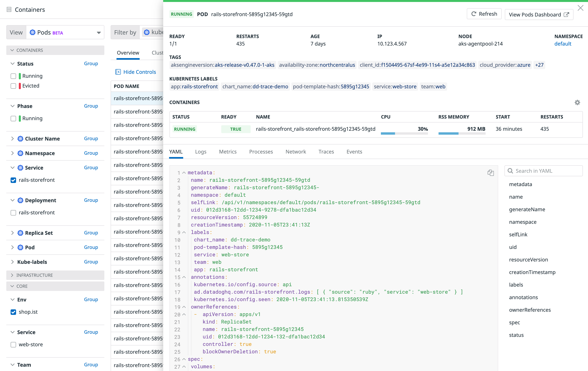Expand the Namespace facet section
The image size is (588, 371).
(12, 153)
